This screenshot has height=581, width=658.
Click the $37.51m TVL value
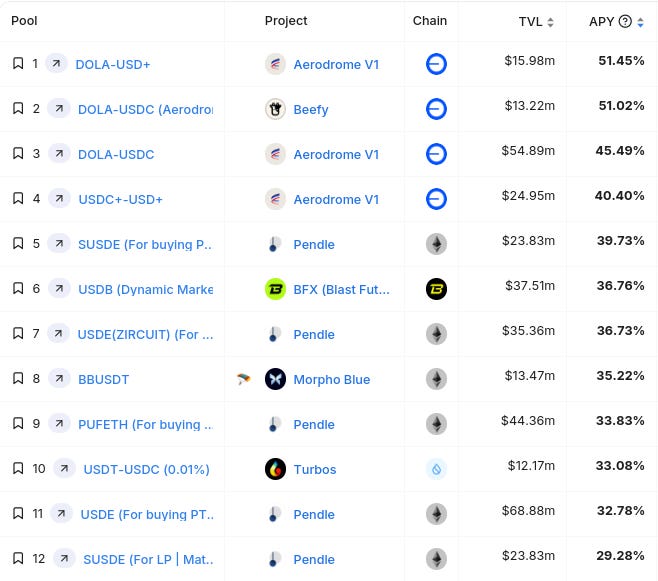pyautogui.click(x=530, y=286)
